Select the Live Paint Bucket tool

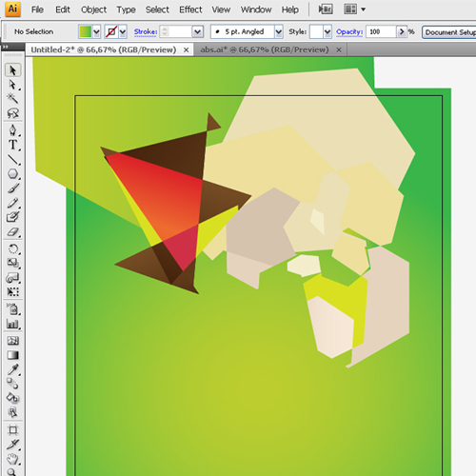12,398
